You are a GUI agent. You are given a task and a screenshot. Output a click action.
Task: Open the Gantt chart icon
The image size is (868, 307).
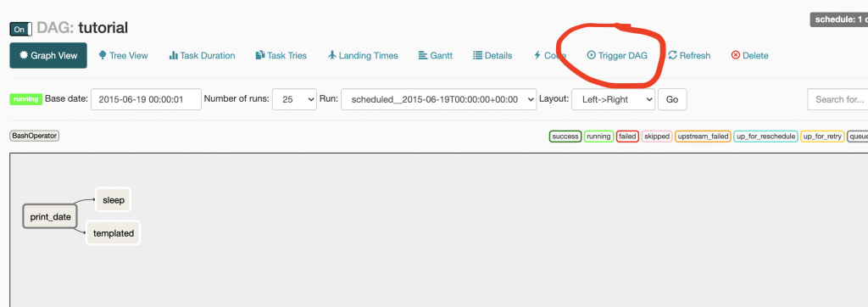423,55
